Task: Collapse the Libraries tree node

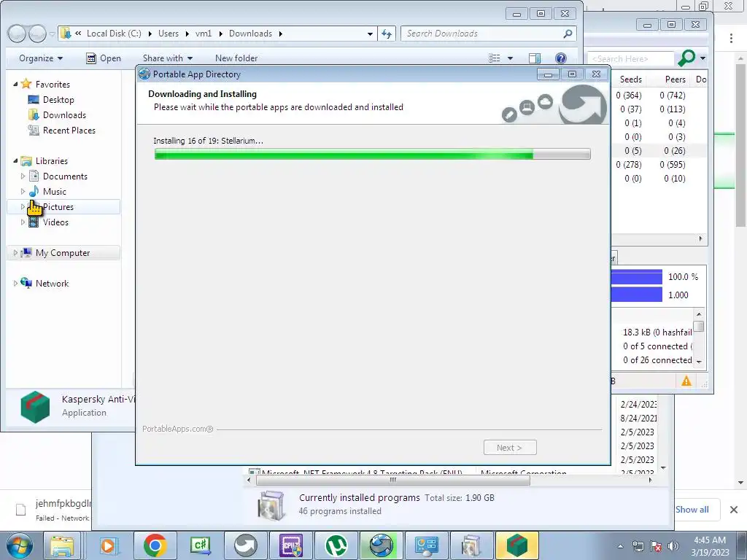Action: [15, 161]
